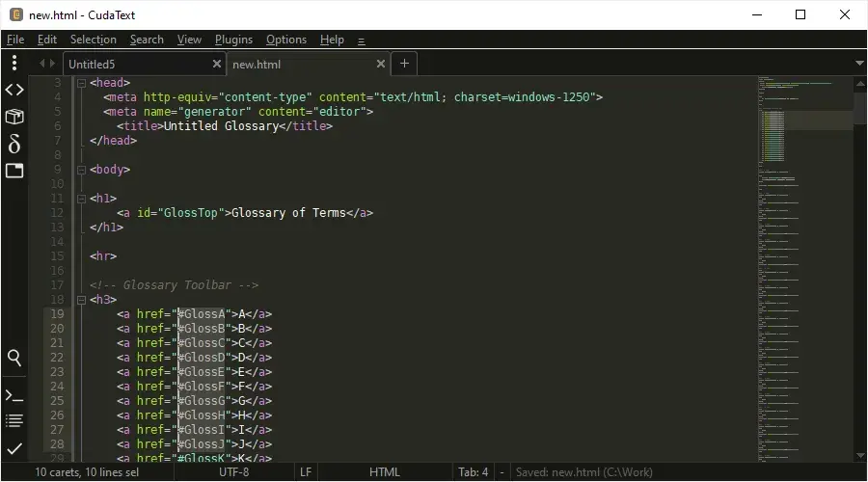Click the vertical scrollbar thumb
This screenshot has height=482, width=868.
860,107
